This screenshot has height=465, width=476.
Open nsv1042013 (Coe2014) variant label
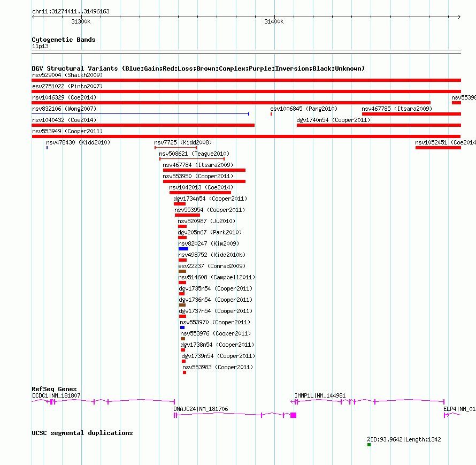coord(201,187)
